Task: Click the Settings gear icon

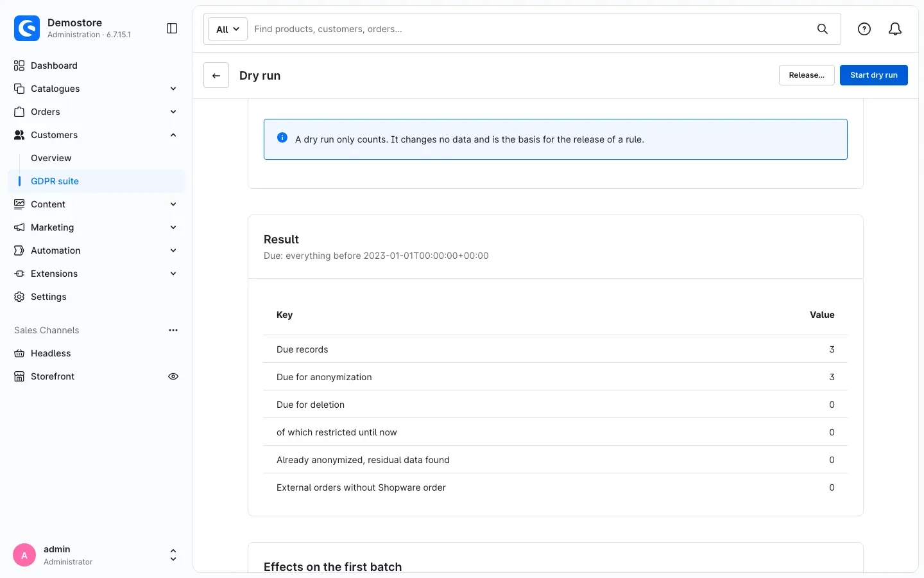Action: point(19,297)
